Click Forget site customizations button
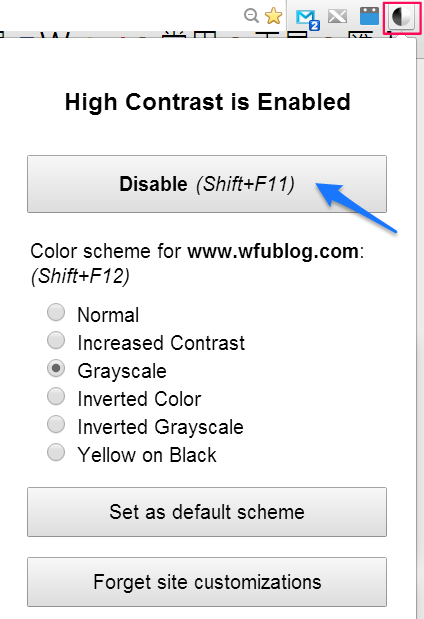Screen dimensions: 424x619 tap(207, 582)
